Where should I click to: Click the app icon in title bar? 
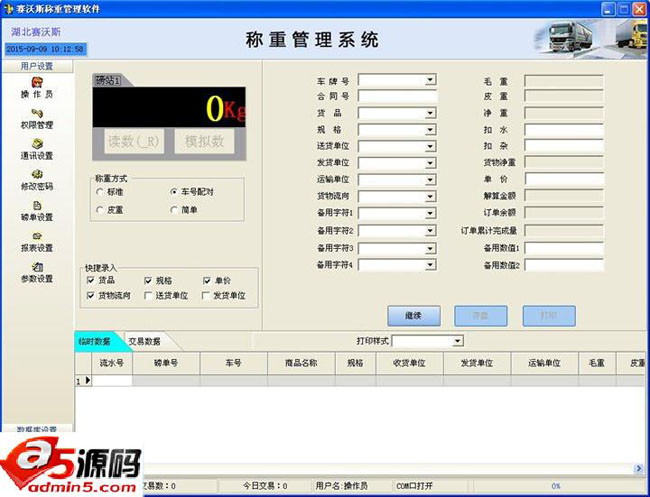(x=8, y=8)
